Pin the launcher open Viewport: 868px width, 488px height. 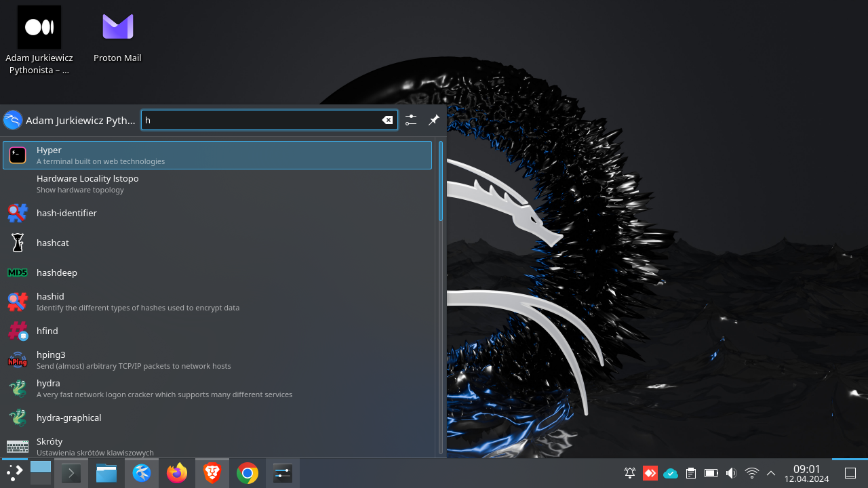[433, 120]
